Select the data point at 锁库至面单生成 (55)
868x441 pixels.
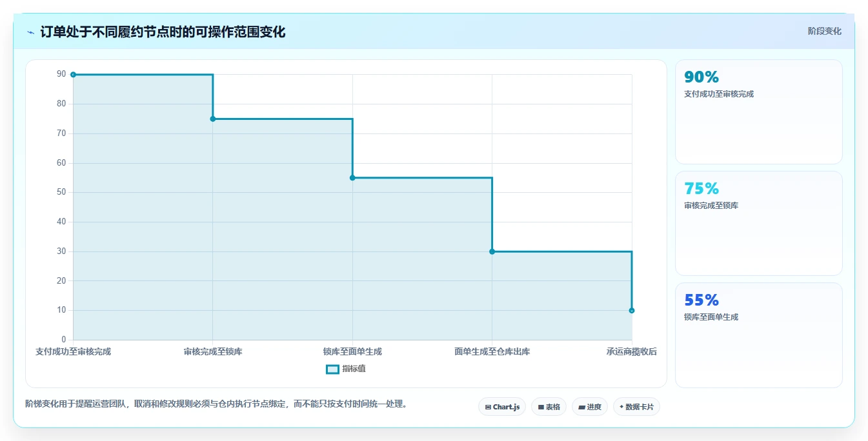click(x=352, y=178)
